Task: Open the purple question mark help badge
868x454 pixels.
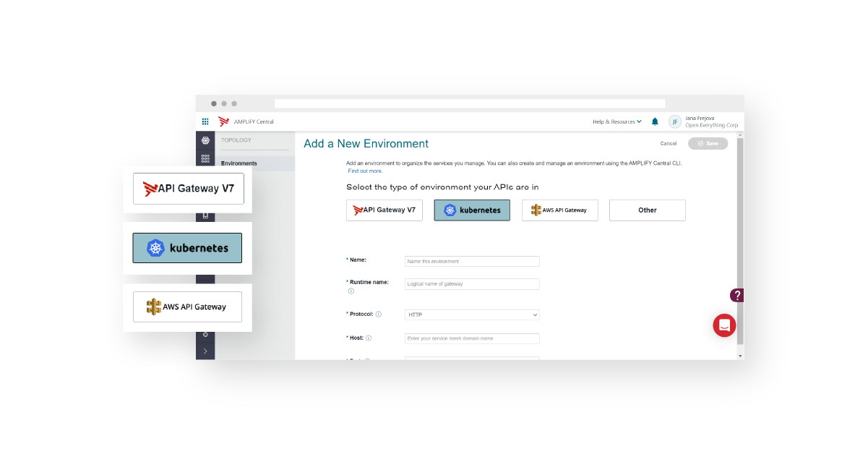Action: point(737,295)
